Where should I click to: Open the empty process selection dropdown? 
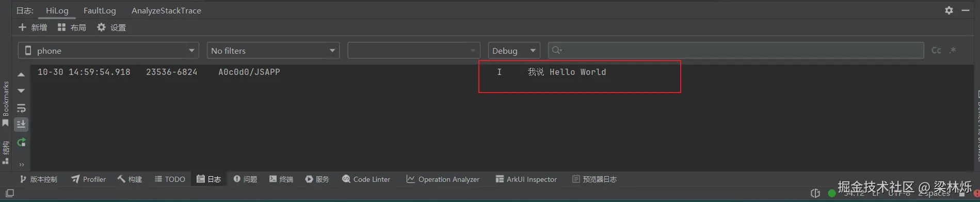coord(414,51)
